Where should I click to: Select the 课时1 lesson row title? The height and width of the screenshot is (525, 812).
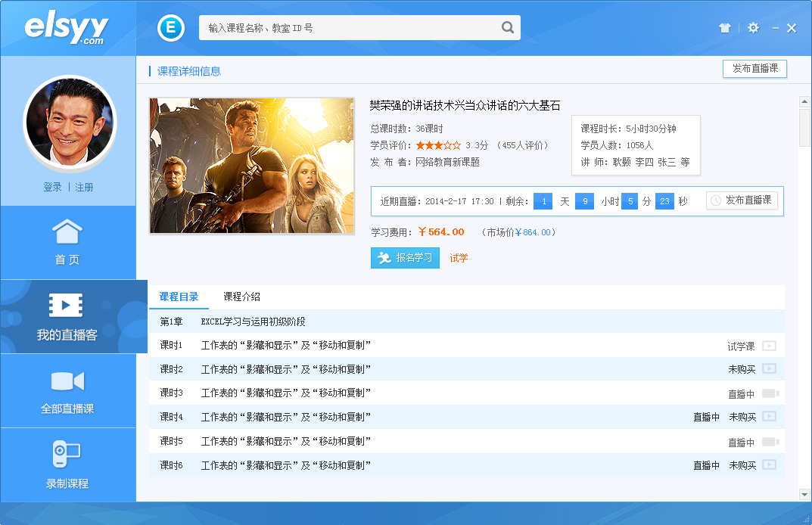(286, 346)
